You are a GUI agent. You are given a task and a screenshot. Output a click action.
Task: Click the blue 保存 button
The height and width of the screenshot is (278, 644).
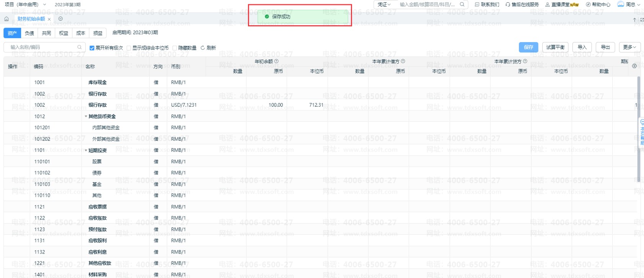click(x=528, y=47)
